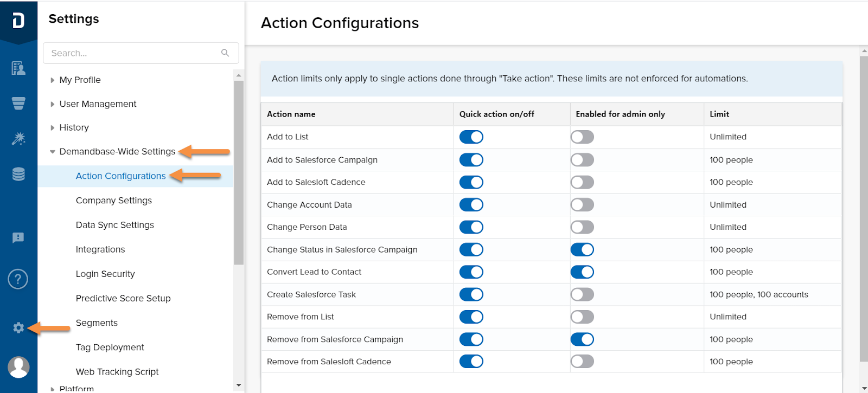
Task: Disable admin only for Change Status in Salesforce Campaign
Action: click(x=582, y=249)
